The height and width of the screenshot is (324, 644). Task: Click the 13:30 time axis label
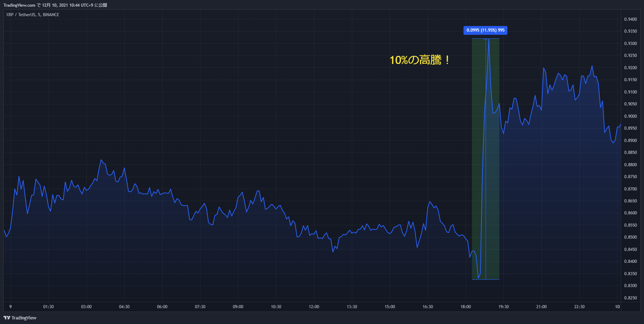[x=352, y=307]
